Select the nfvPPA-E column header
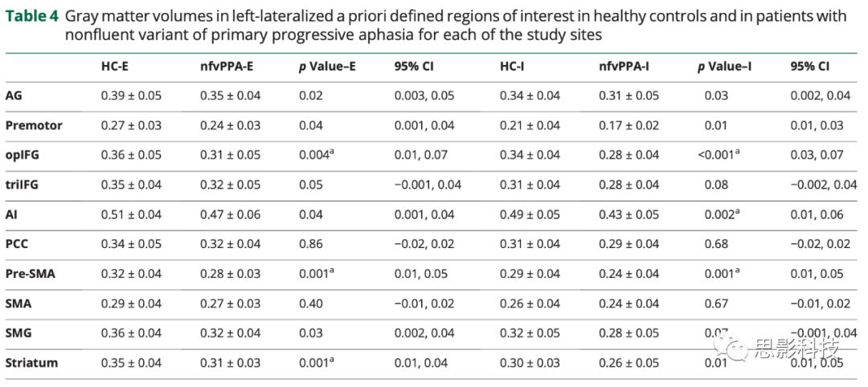This screenshot has height=387, width=868. click(227, 67)
